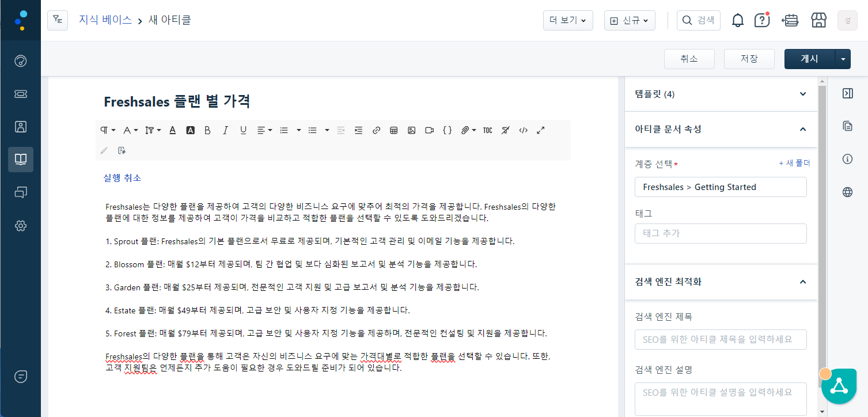Expand editor to fullscreen
Image resolution: width=868 pixels, height=417 pixels.
(540, 130)
